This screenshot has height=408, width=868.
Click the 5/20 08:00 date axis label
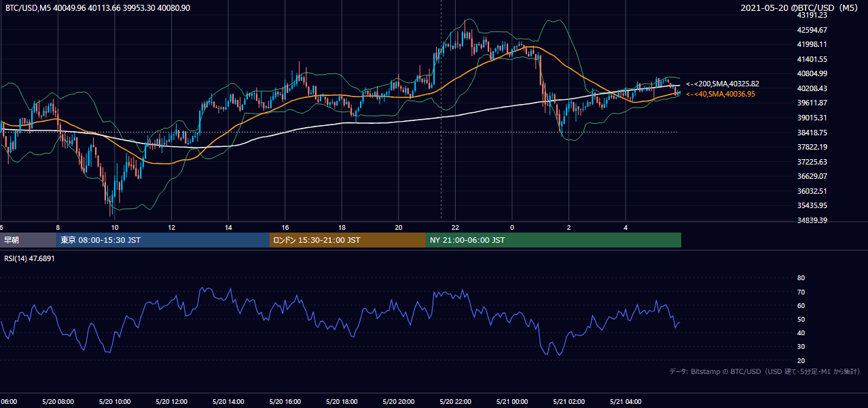[x=58, y=402]
